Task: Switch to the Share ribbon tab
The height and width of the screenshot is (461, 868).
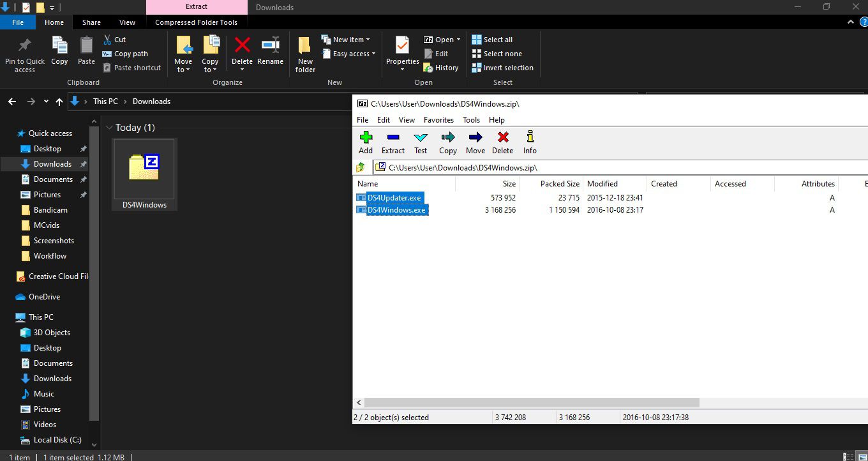Action: point(91,22)
